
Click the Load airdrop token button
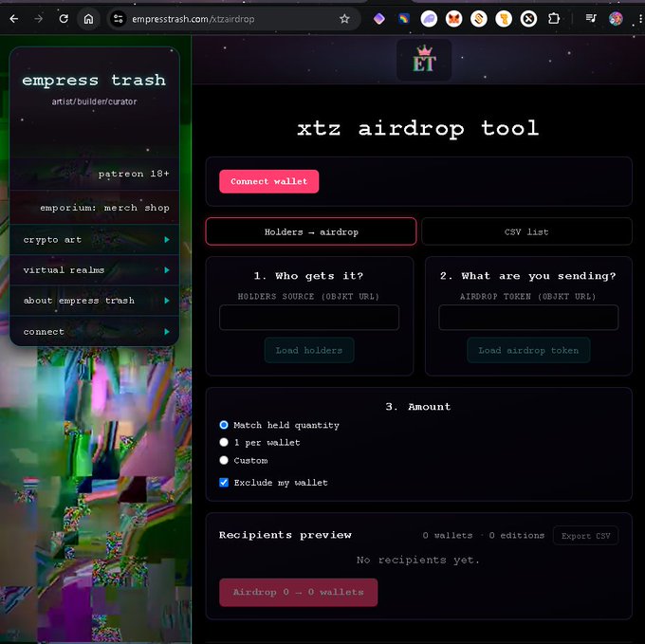(x=528, y=350)
